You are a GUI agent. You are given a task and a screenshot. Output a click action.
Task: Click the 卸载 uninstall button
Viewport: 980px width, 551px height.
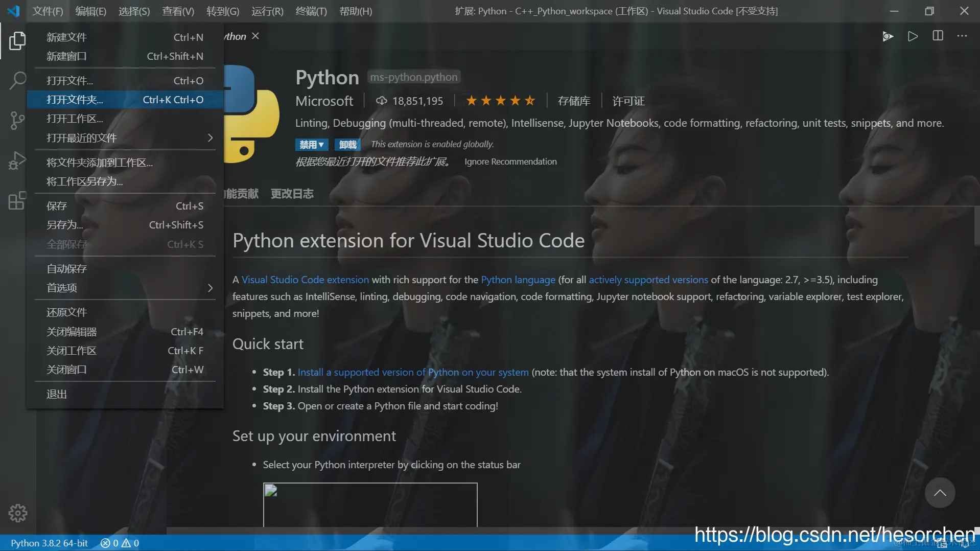coord(347,145)
